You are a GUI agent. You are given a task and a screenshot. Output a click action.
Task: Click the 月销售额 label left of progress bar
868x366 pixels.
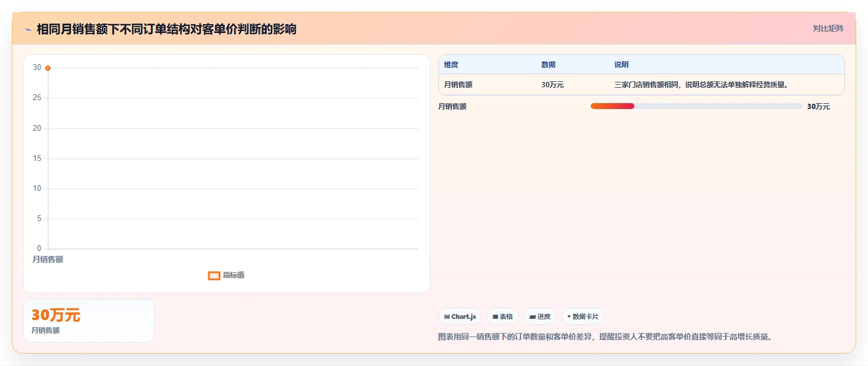[x=453, y=107]
